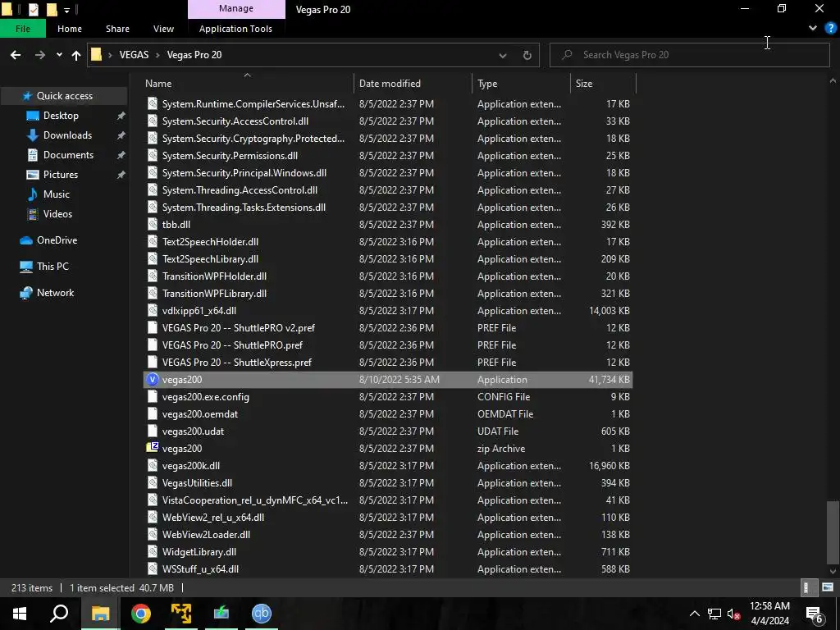Open the Windows Start menu
The image size is (840, 630).
[20, 614]
